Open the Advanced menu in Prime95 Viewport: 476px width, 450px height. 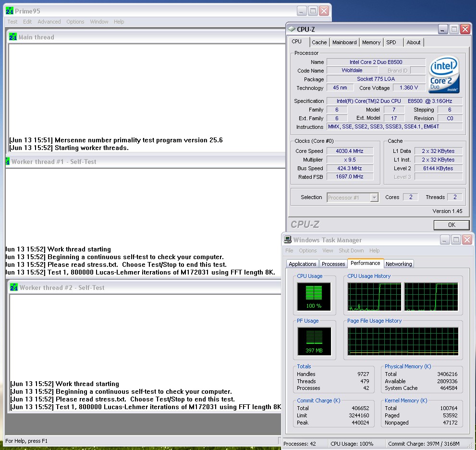click(x=49, y=22)
